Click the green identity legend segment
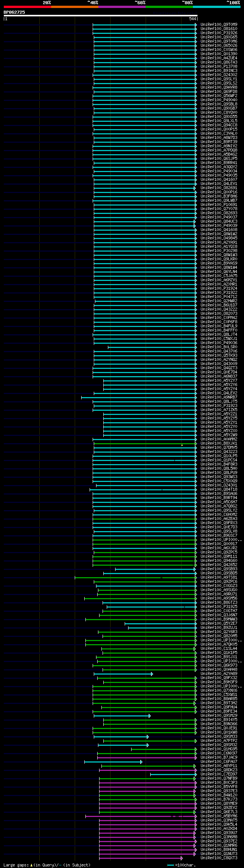The width and height of the screenshot is (244, 868). [169, 7]
